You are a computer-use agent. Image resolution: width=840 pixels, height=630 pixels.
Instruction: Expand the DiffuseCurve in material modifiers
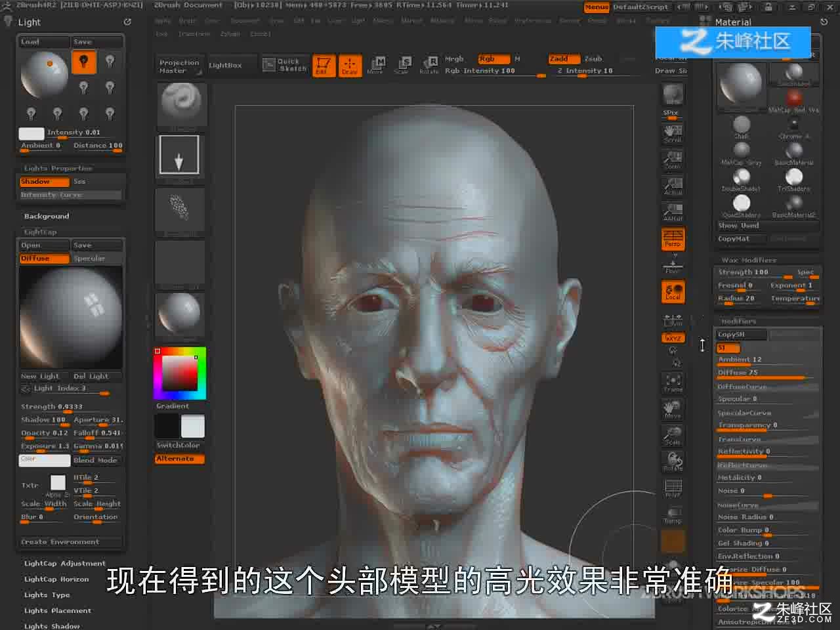click(x=767, y=387)
